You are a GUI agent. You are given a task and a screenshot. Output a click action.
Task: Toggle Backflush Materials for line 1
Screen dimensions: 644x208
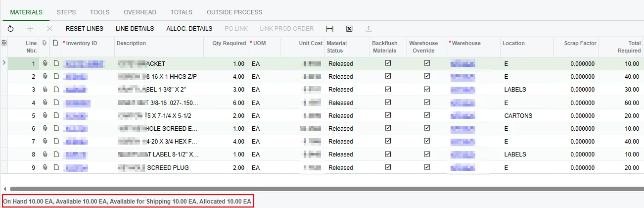(388, 63)
